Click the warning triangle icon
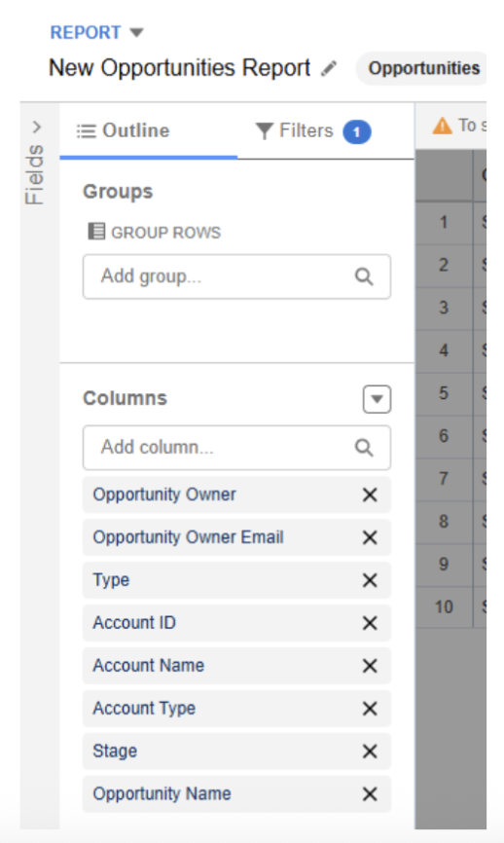Screen dimensions: 504x843 pos(442,126)
